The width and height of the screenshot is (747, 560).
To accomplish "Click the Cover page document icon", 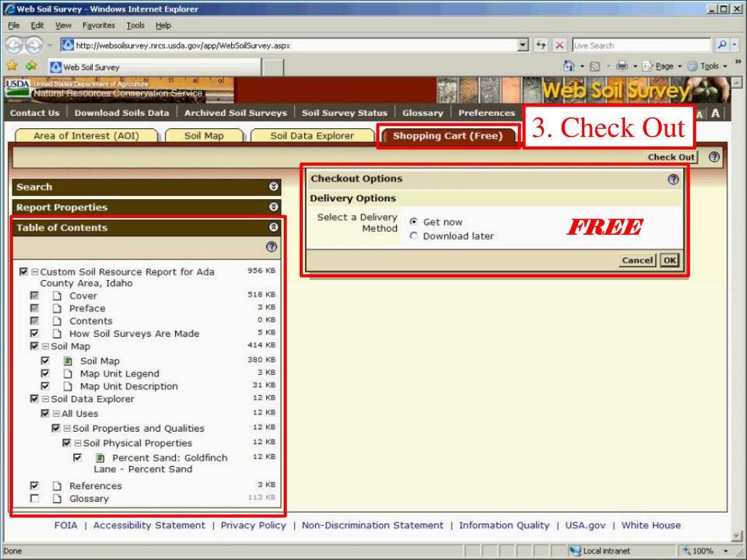I will (57, 296).
